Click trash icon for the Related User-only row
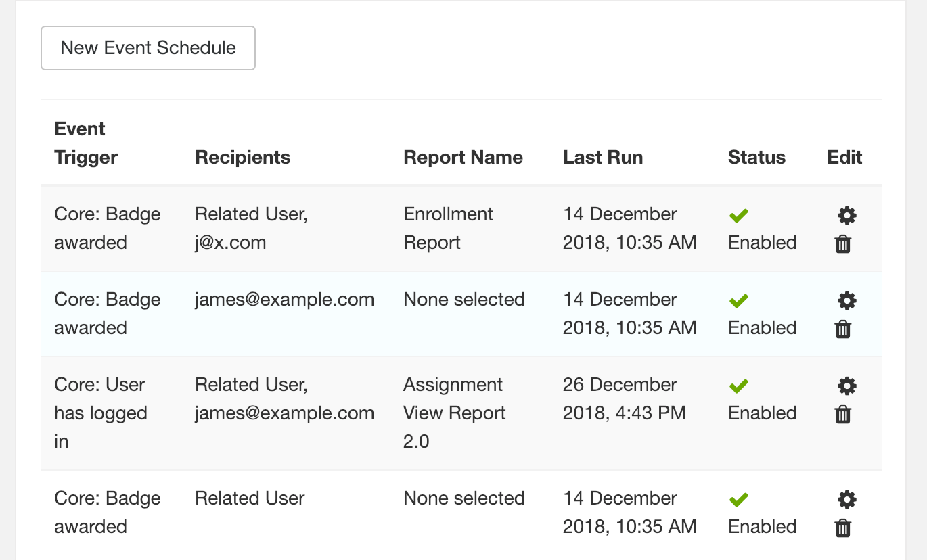927x560 pixels. coord(842,528)
